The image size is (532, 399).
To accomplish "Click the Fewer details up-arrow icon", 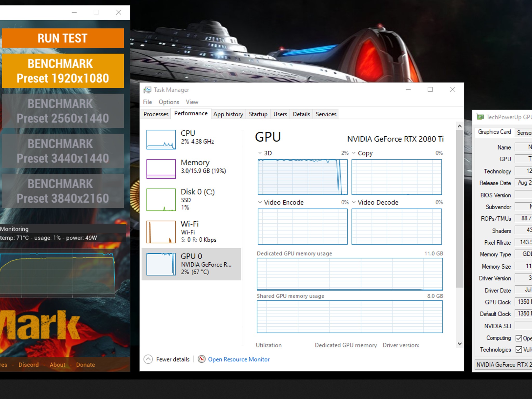I will click(x=148, y=359).
